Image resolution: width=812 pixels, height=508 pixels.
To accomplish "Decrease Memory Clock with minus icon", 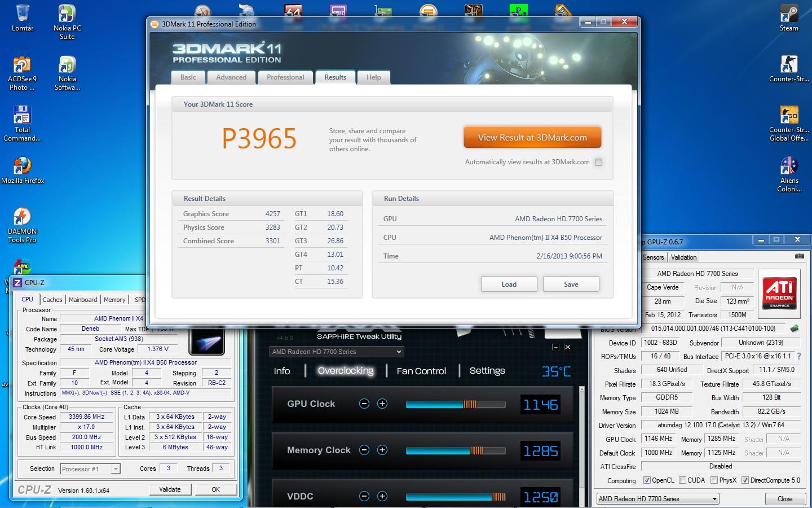I will [x=364, y=450].
